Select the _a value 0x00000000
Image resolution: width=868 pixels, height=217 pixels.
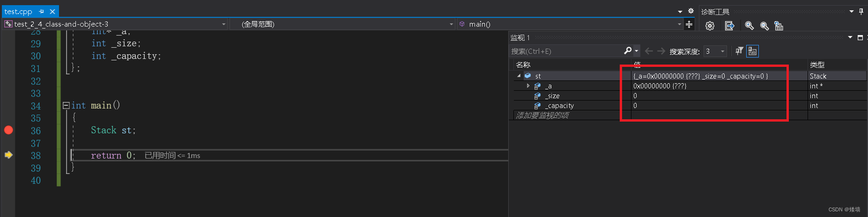719,86
